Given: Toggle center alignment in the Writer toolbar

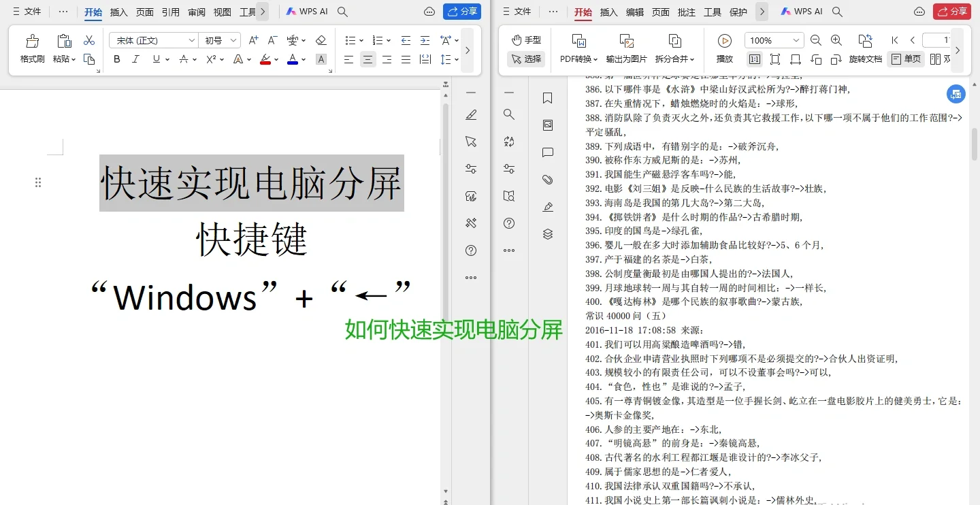Looking at the screenshot, I should click(368, 59).
